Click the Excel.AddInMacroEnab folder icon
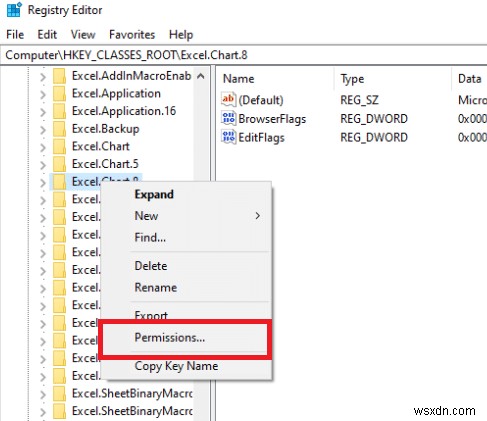Screen dimensions: 487x421 coord(60,76)
